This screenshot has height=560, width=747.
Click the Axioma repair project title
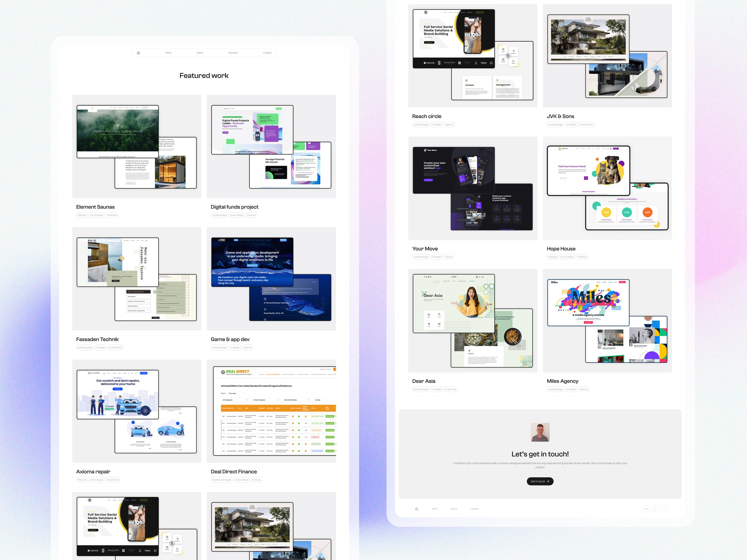coord(93,472)
